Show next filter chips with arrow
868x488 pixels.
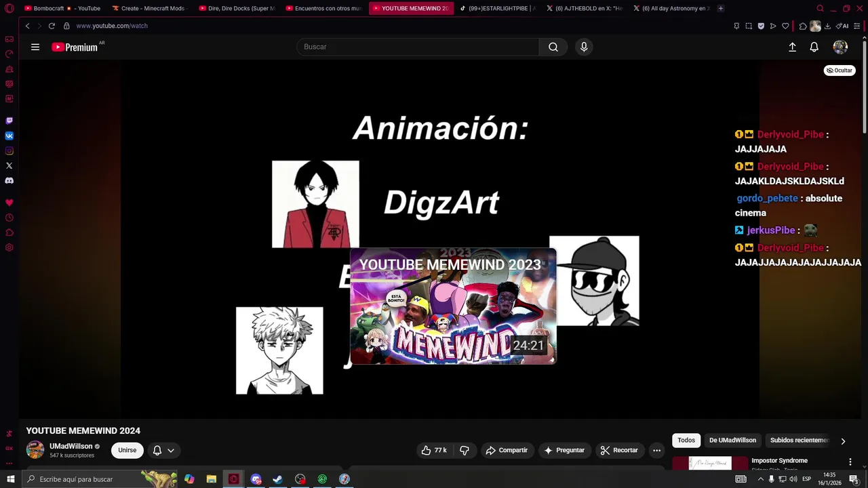click(843, 441)
